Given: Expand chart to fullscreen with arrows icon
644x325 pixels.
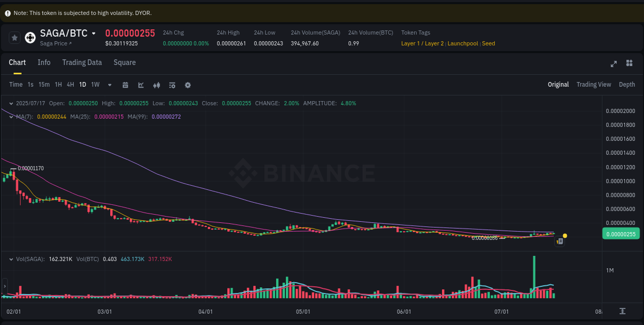Looking at the screenshot, I should (613, 64).
